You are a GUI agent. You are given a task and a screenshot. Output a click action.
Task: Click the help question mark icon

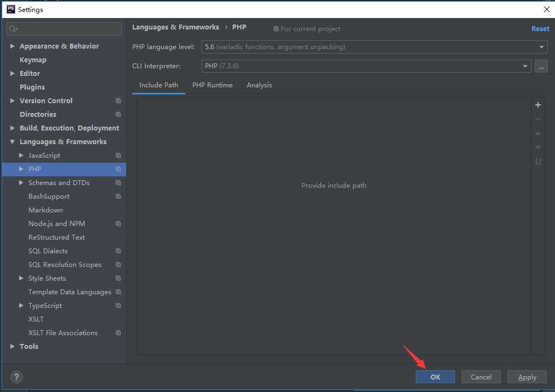click(16, 377)
